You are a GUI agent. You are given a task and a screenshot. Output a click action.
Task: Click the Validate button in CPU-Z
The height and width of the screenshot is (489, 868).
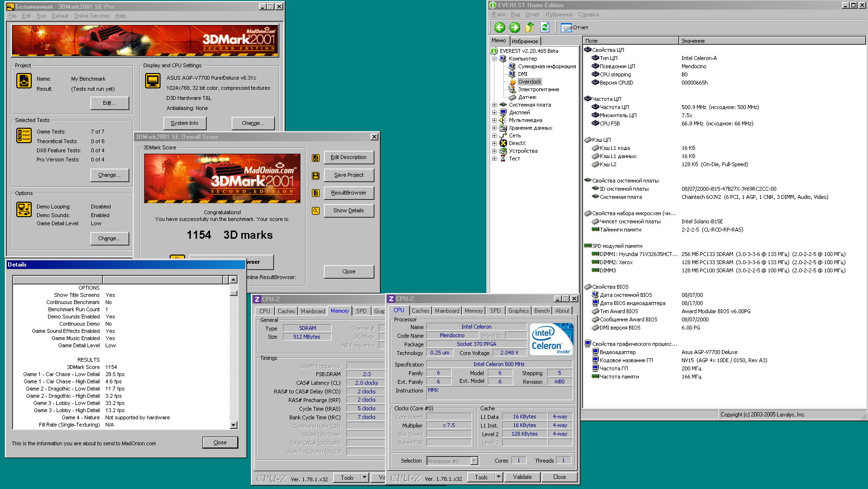tap(522, 477)
